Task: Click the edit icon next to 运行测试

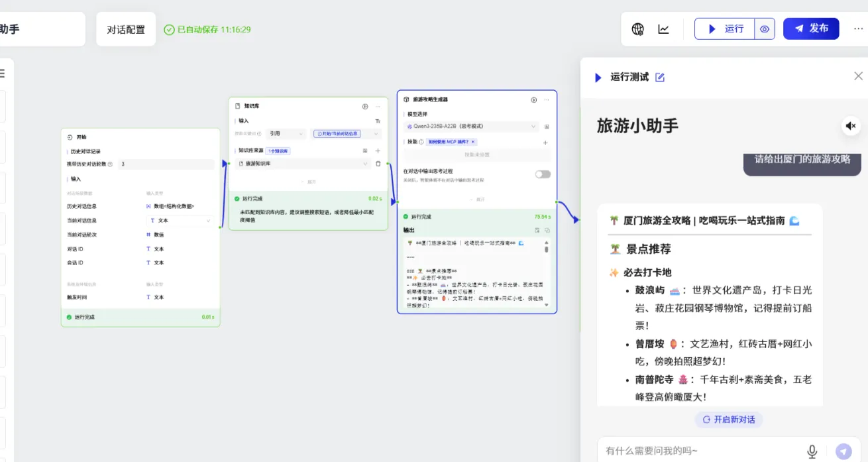Action: pyautogui.click(x=659, y=77)
